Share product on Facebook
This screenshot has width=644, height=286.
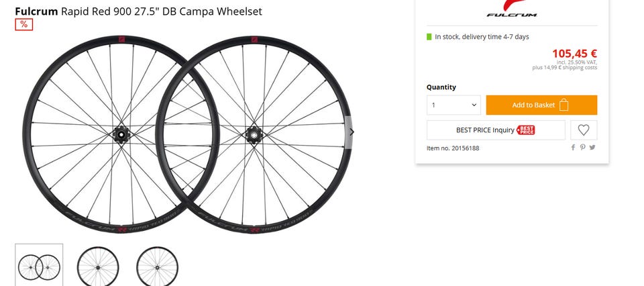573,148
